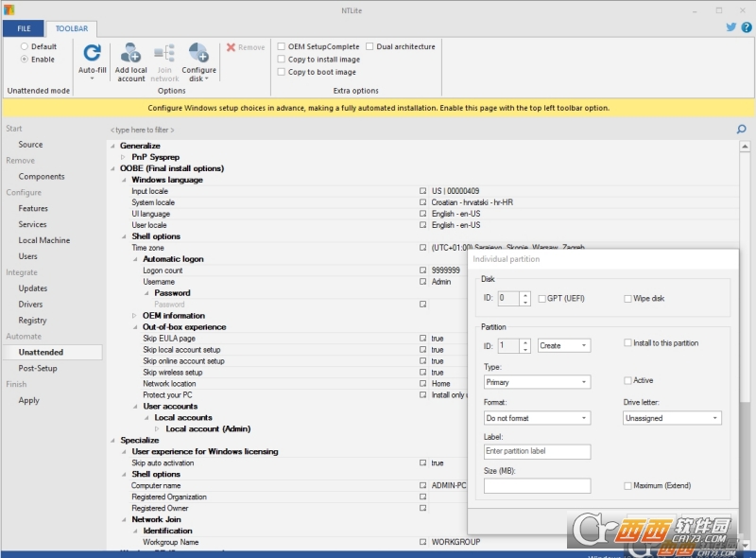The image size is (756, 558).
Task: Open the Drivers page
Action: click(x=30, y=305)
